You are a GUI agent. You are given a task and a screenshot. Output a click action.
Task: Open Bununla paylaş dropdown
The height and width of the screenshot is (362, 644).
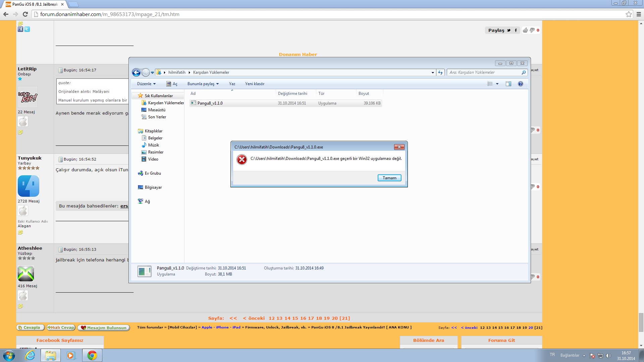203,84
